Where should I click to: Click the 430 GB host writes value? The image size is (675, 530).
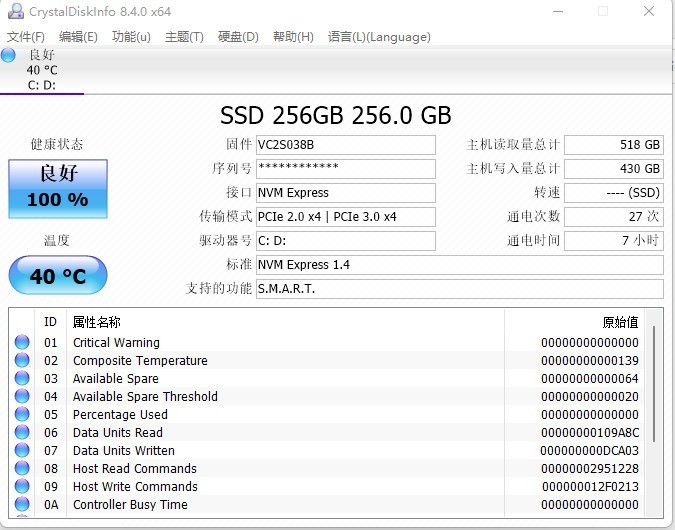coord(614,169)
